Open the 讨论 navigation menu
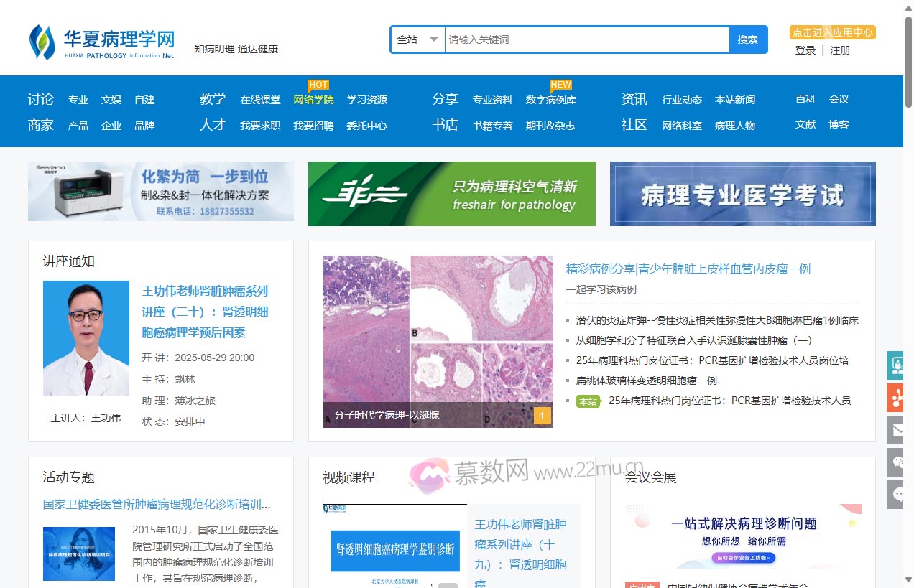Viewport: 914px width, 588px height. point(40,99)
